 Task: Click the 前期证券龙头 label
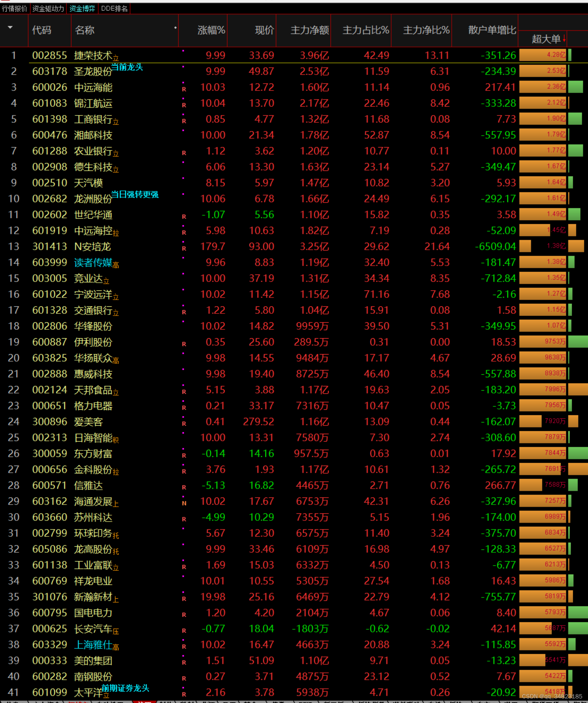pos(125,688)
